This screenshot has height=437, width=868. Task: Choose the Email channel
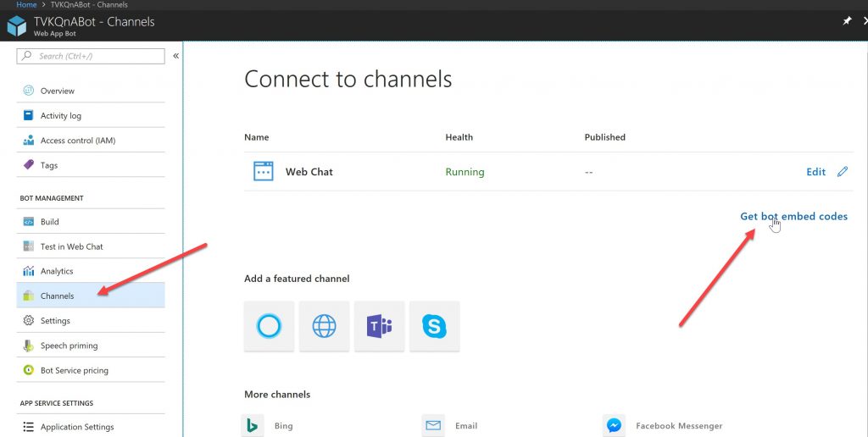point(433,425)
